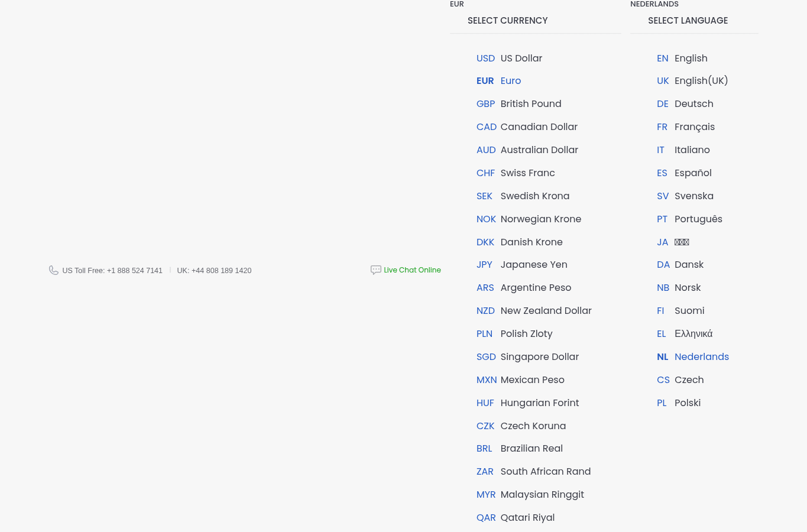Switch language to Português

click(x=690, y=219)
